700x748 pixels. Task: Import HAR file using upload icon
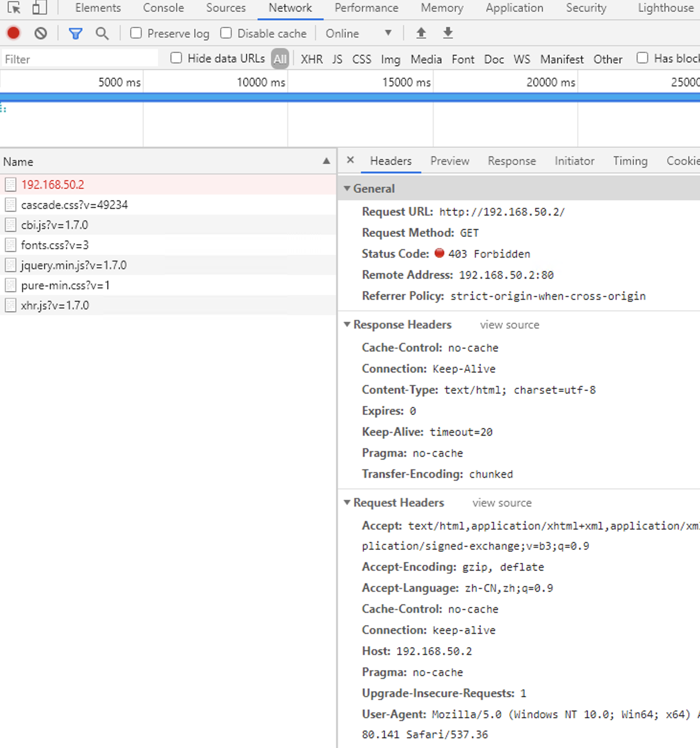click(x=420, y=33)
